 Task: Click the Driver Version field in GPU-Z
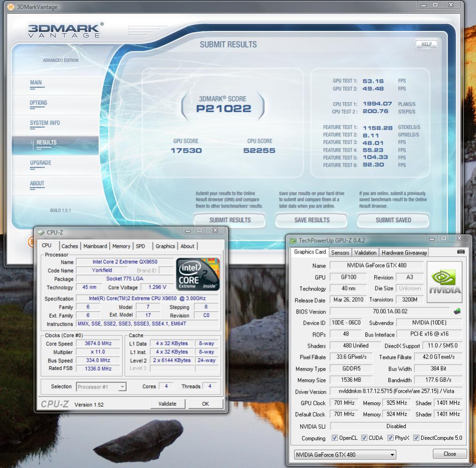pos(396,391)
